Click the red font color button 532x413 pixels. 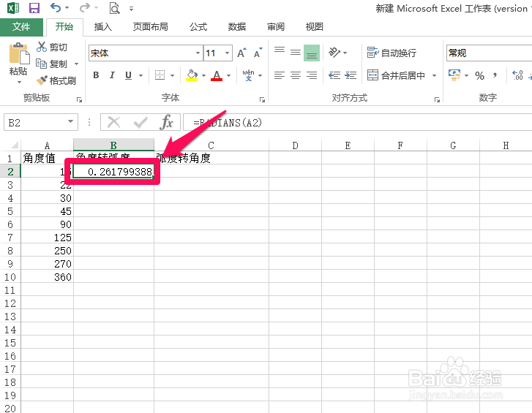coord(217,75)
